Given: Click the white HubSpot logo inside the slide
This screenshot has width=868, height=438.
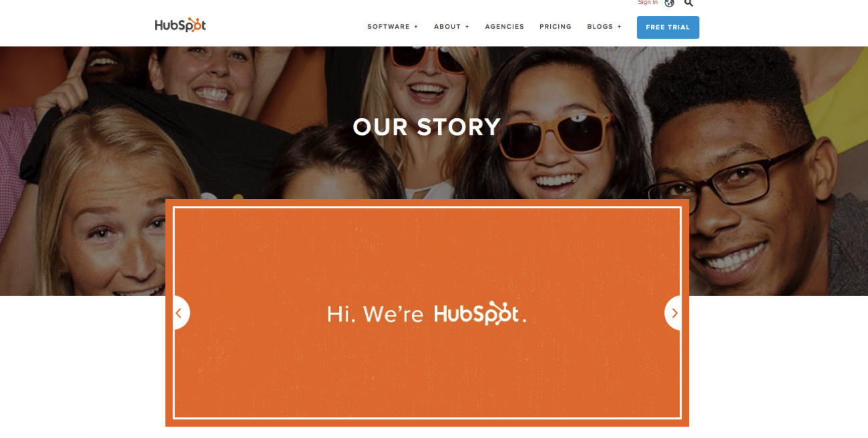Looking at the screenshot, I should [476, 313].
